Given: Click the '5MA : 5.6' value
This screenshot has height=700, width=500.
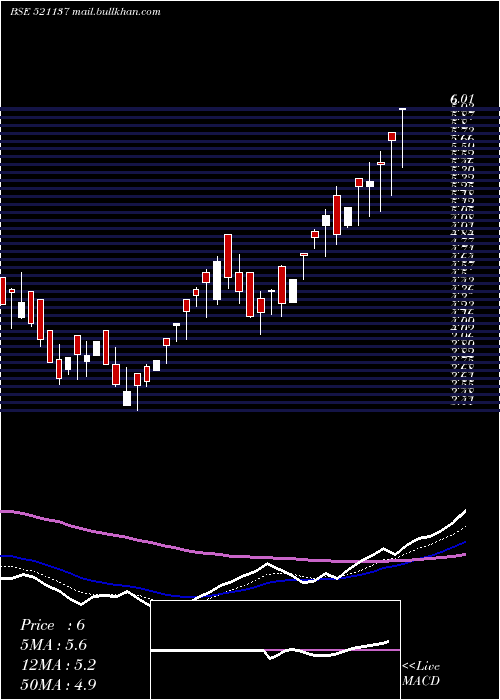Looking at the screenshot, I should pos(54,645).
